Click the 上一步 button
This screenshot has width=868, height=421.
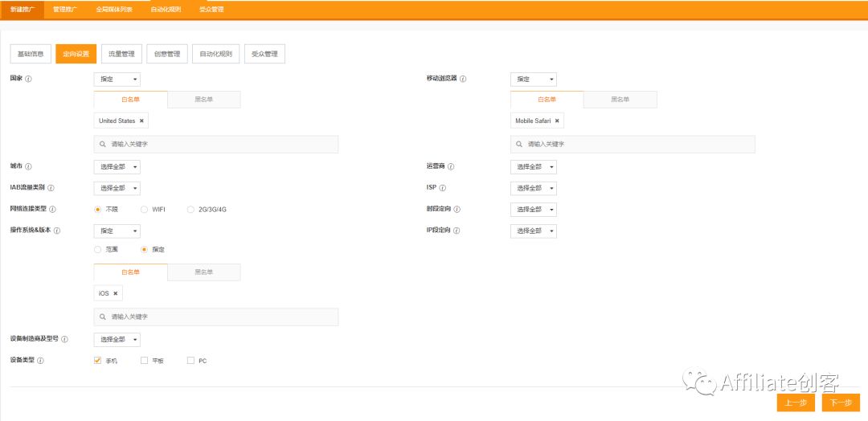pyautogui.click(x=796, y=403)
